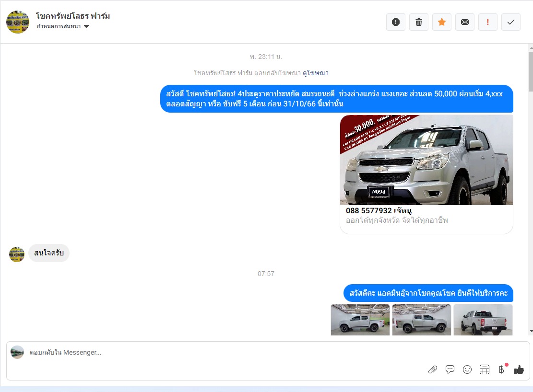Click own avatar beside the reply box
Viewport: 533px width, 392px height.
(17, 352)
